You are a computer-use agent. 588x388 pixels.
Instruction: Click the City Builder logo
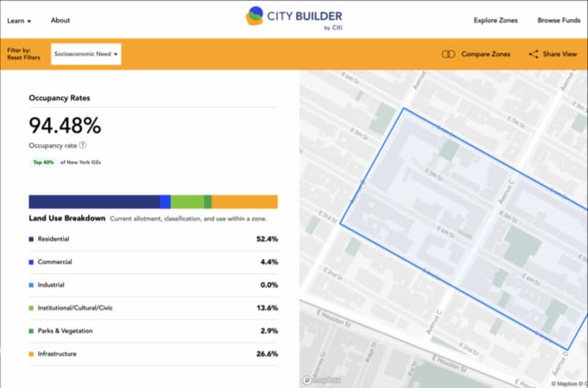(x=294, y=17)
